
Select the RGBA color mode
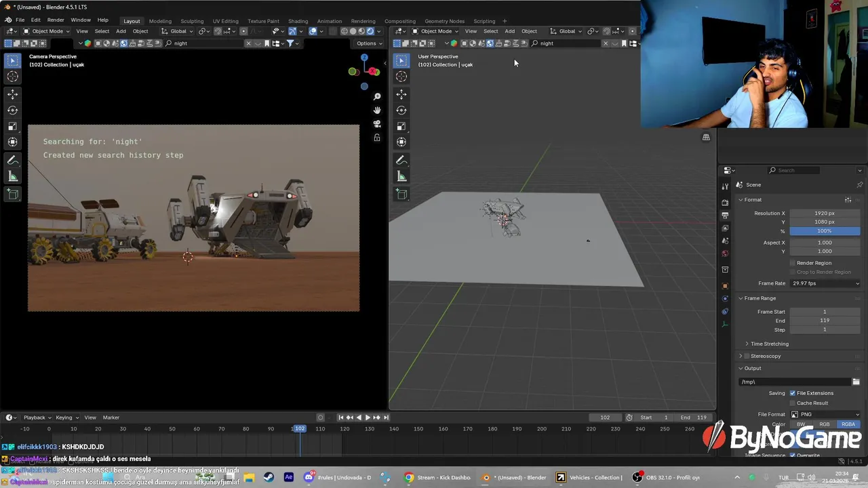click(x=848, y=424)
